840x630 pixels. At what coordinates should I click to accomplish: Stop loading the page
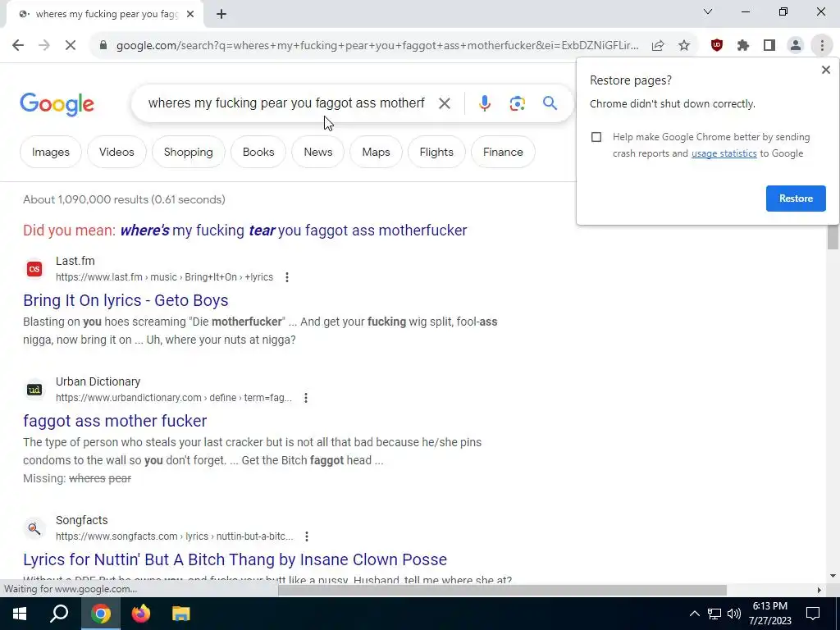(x=71, y=46)
